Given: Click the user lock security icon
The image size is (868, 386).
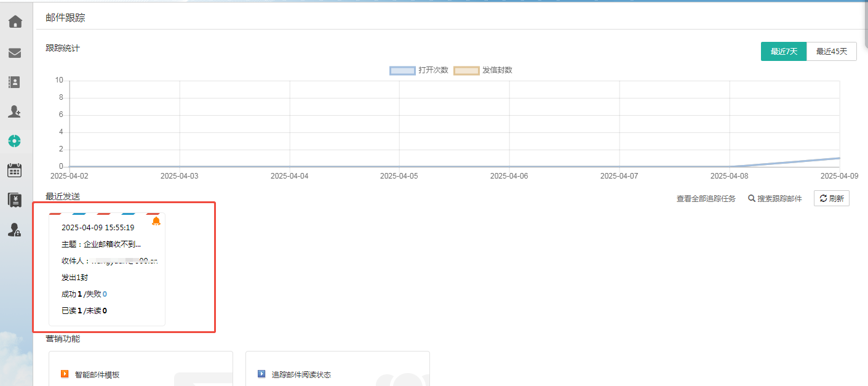Looking at the screenshot, I should click(15, 230).
